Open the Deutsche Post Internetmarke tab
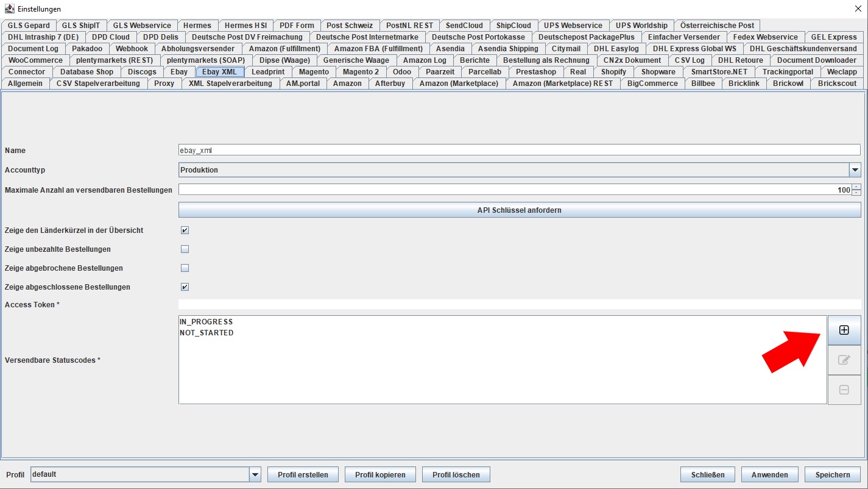The width and height of the screenshot is (868, 489). [367, 37]
